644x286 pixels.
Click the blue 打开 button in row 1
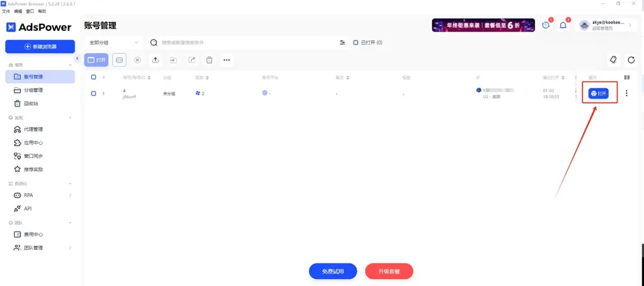click(598, 93)
